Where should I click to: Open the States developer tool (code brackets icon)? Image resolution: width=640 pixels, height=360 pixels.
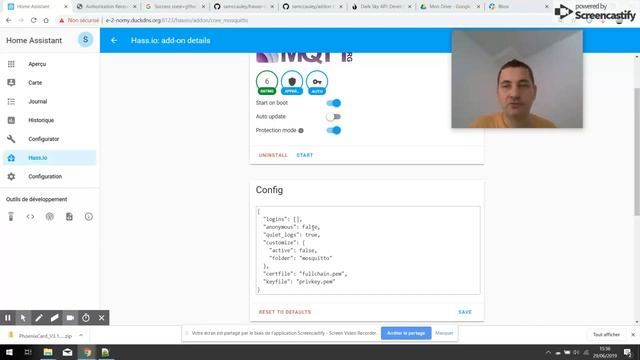coord(30,217)
